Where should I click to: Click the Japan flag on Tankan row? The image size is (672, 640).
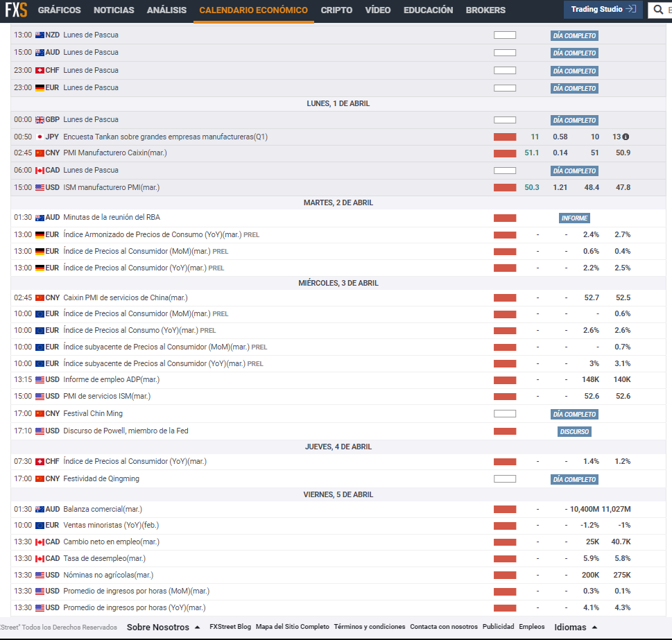(40, 137)
